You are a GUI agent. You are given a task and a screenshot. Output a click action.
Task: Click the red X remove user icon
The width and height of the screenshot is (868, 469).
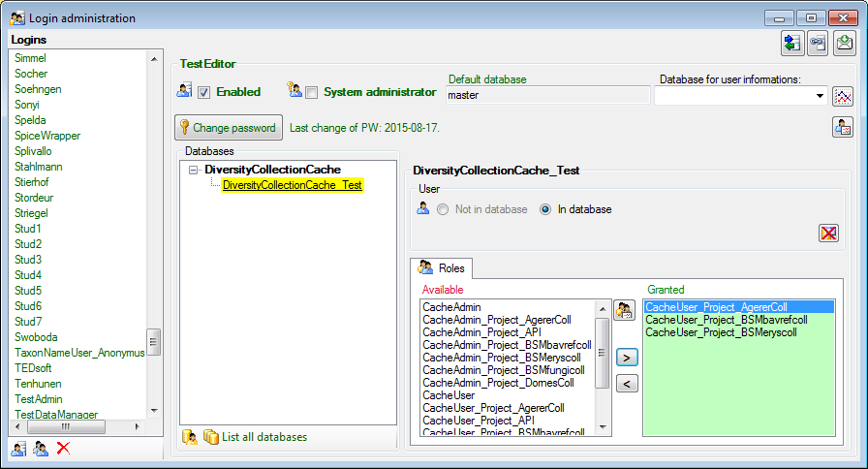[x=828, y=234]
